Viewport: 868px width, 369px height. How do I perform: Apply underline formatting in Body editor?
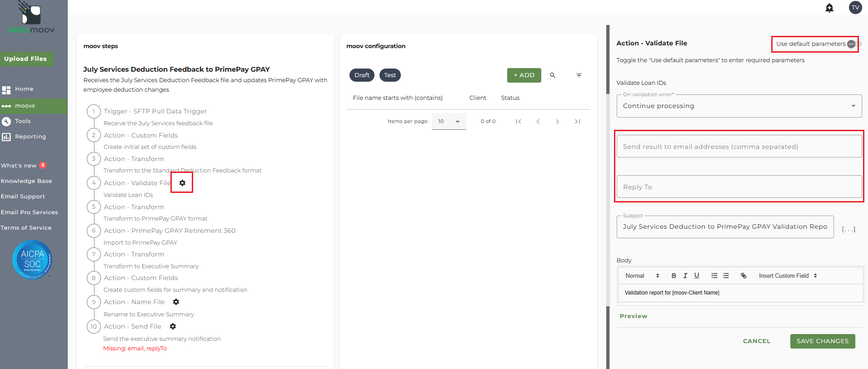pyautogui.click(x=697, y=276)
